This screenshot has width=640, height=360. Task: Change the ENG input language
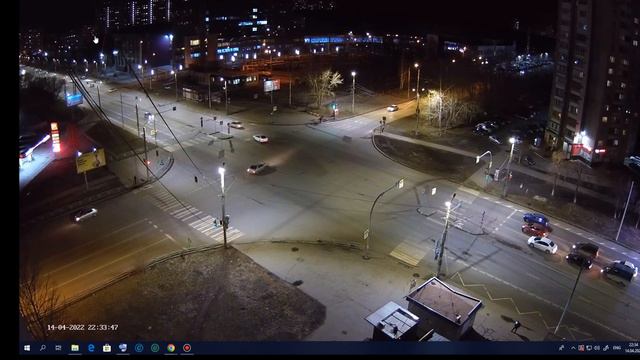pyautogui.click(x=617, y=348)
